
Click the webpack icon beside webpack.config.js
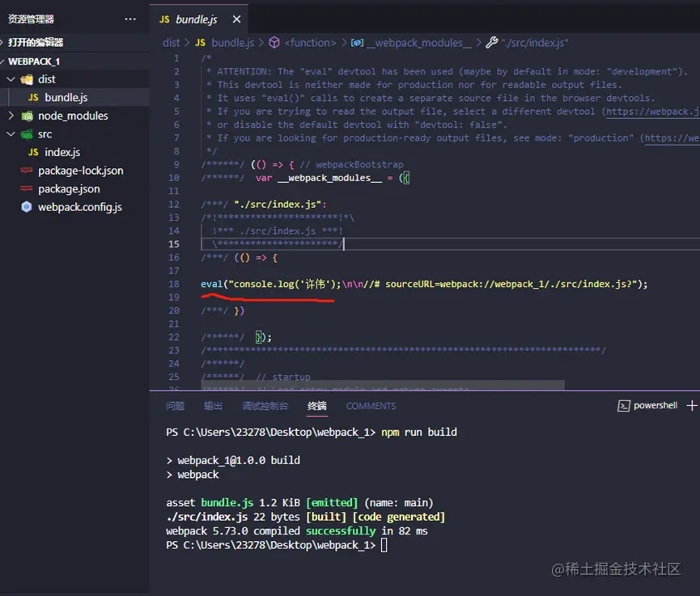point(27,206)
